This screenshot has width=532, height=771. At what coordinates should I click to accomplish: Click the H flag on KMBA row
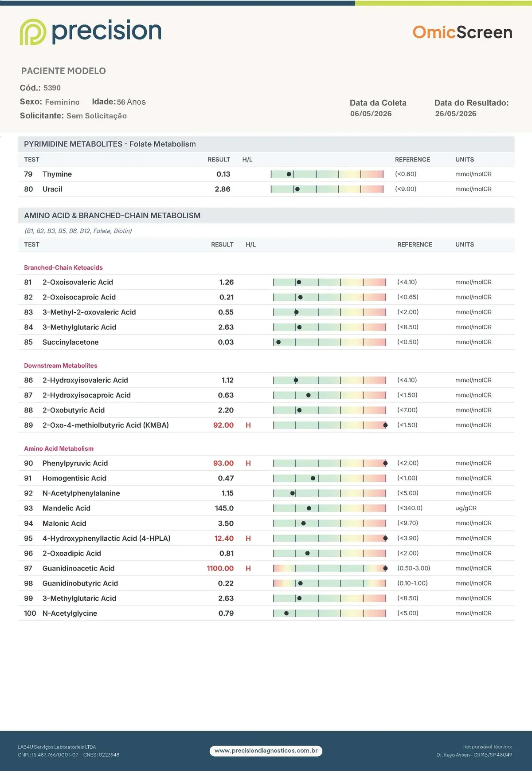click(248, 425)
